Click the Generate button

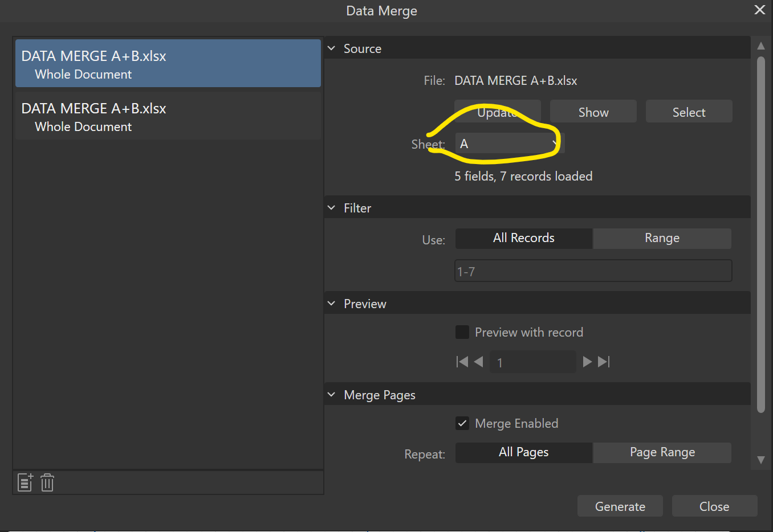pos(620,506)
